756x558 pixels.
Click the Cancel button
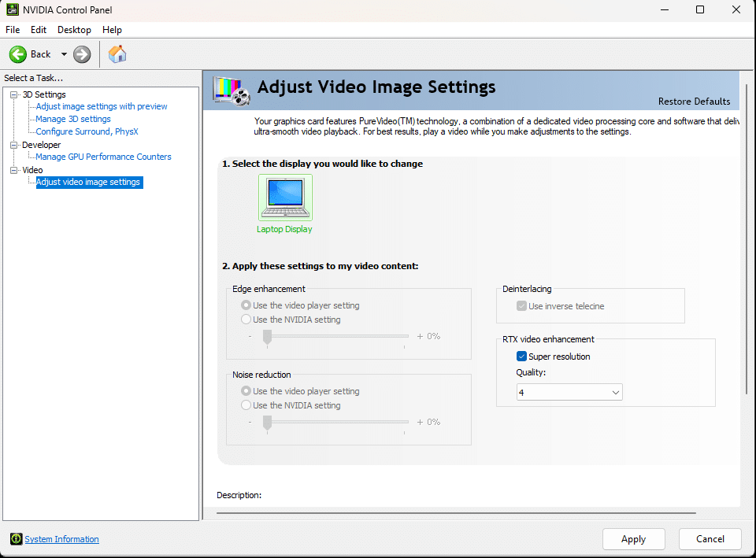point(710,539)
